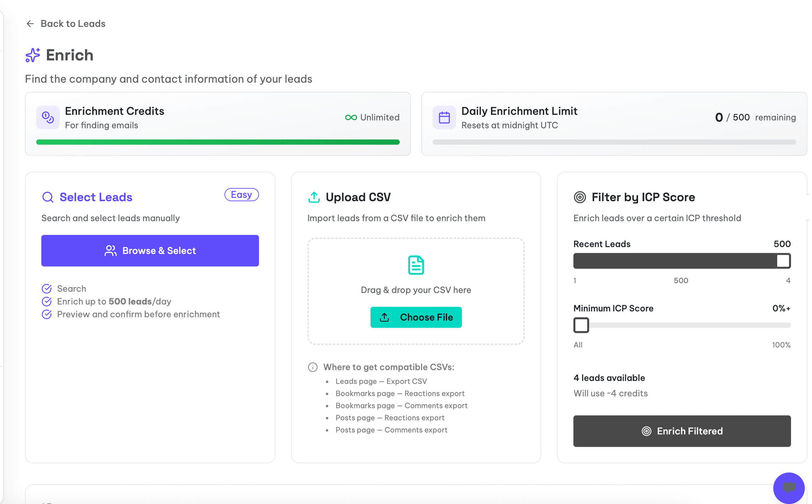Click the Recent Leads slider handle
Screen dimensions: 812x504
[783, 261]
